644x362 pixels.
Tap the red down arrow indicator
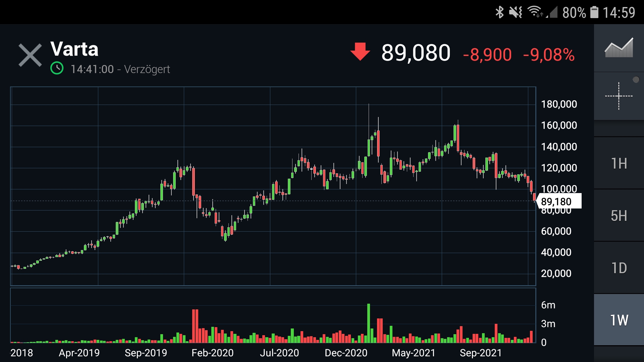[x=360, y=52]
